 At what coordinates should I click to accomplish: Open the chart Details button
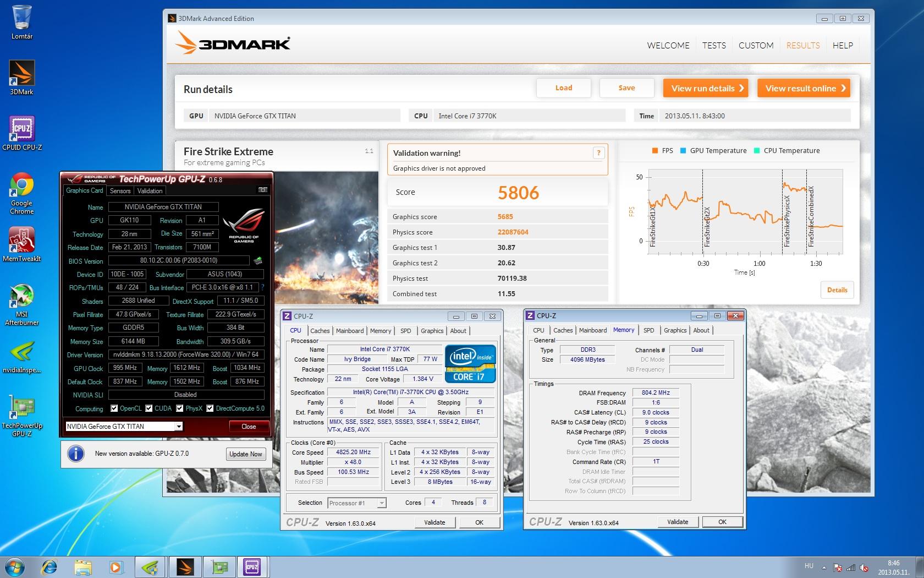[837, 290]
